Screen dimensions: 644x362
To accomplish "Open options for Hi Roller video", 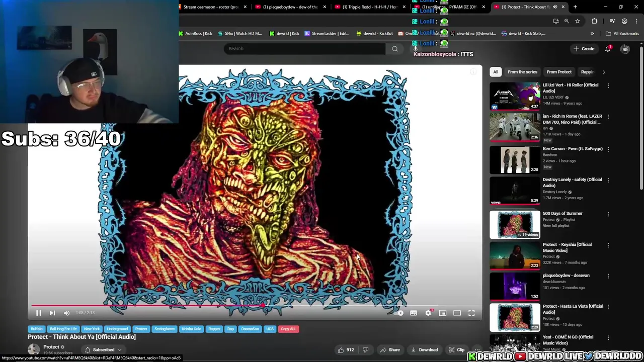I will [608, 85].
